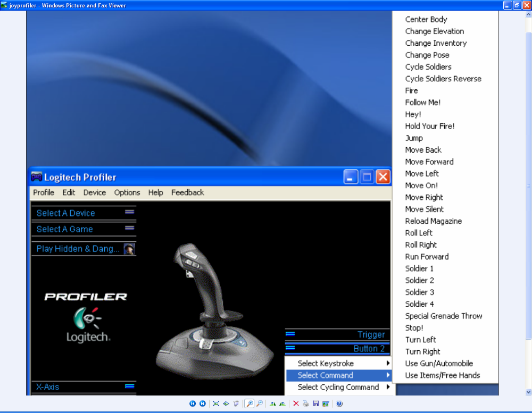Screen dimensions: 532x413
Task: Expand the Select Command submenu
Action: tap(338, 375)
